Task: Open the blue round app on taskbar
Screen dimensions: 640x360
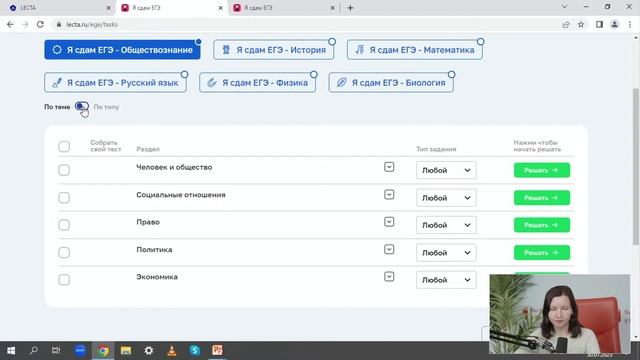Action: [80, 350]
